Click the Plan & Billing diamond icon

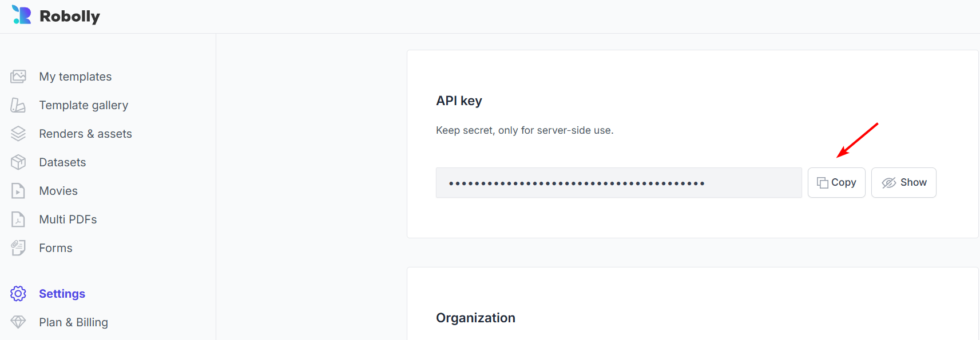point(18,322)
